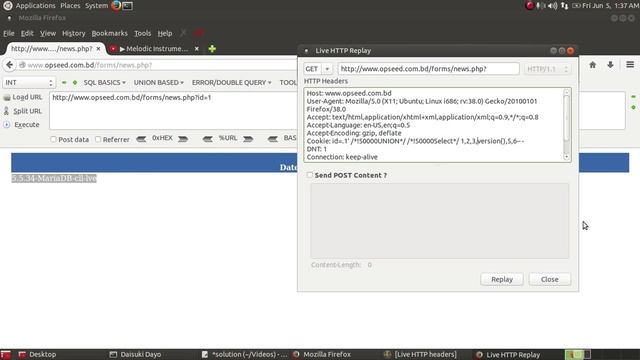Click the HTTP Headers scrollbar down arrow
The width and height of the screenshot is (640, 360).
click(567, 158)
